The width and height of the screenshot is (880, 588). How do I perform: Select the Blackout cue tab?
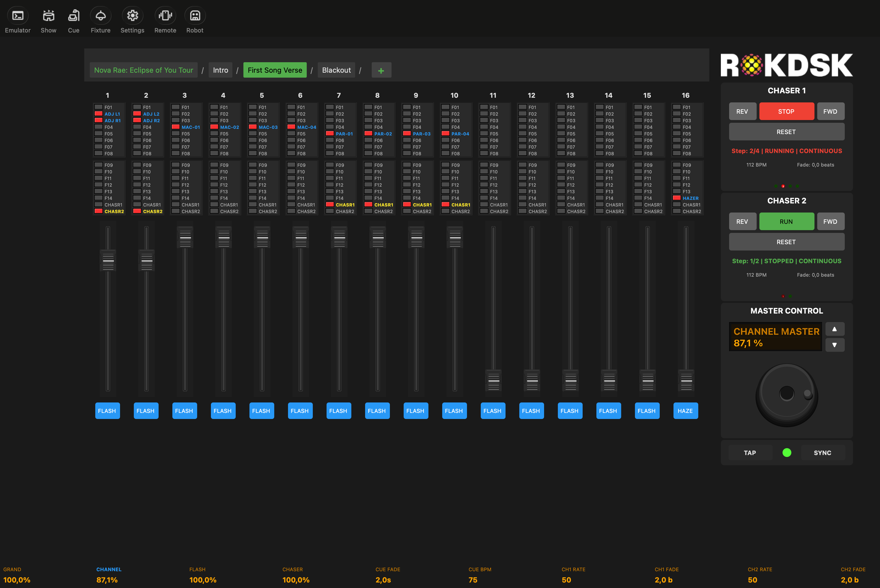(x=336, y=70)
